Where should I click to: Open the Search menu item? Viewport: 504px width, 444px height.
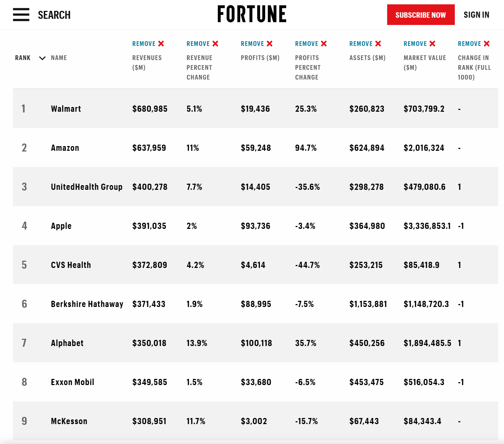click(54, 15)
